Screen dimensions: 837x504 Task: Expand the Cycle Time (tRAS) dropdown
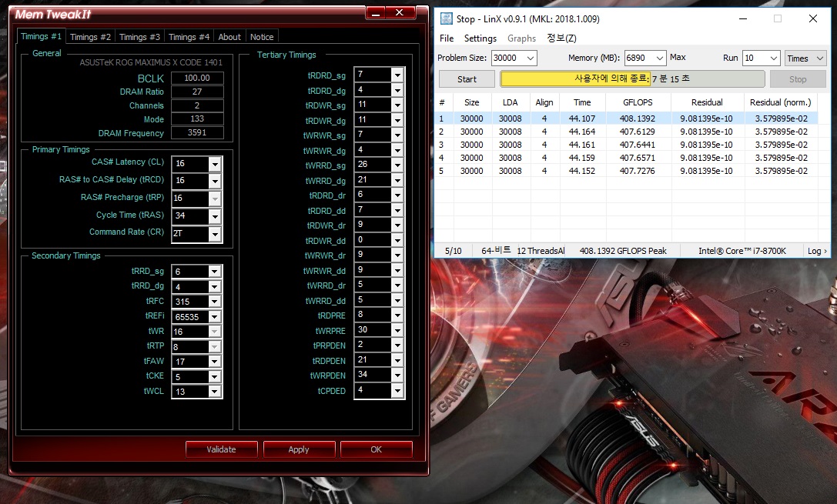tap(215, 216)
